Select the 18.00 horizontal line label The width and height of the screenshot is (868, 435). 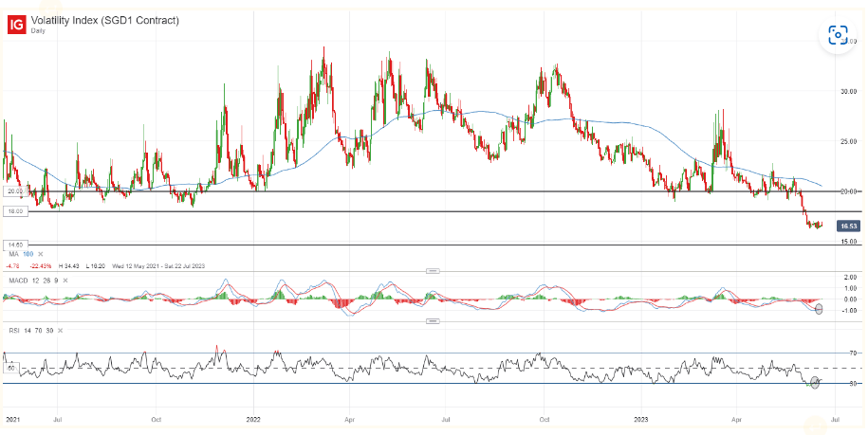(x=14, y=211)
